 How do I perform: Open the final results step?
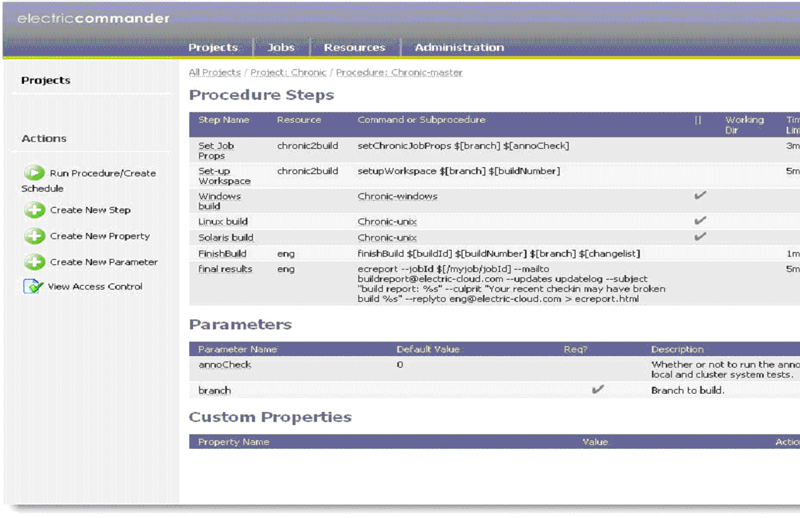tap(225, 269)
